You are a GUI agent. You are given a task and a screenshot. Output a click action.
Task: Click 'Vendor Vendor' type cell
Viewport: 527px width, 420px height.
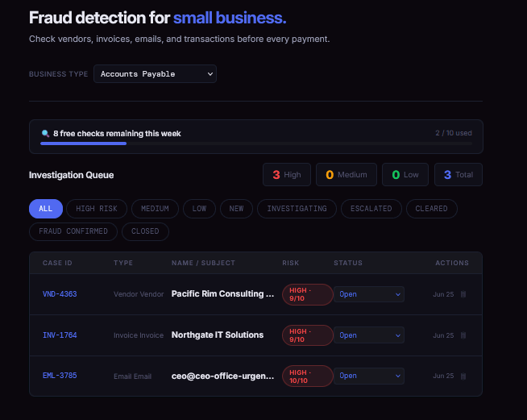point(139,294)
